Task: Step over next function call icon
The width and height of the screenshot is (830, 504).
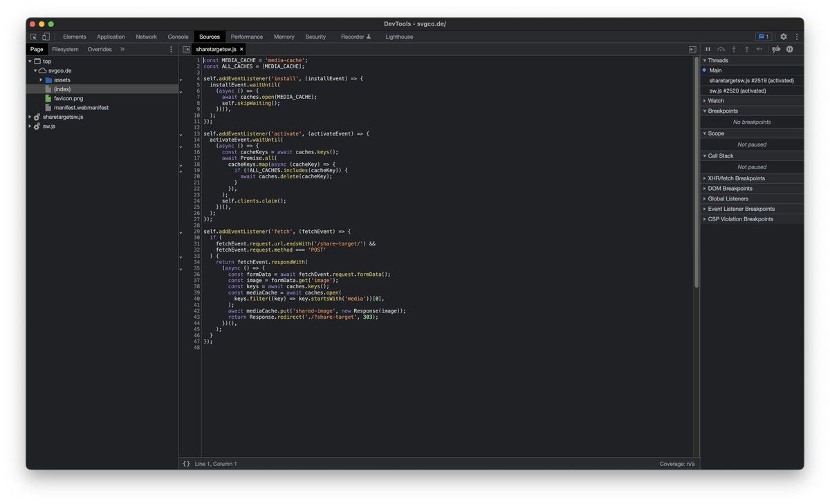Action: [x=721, y=49]
